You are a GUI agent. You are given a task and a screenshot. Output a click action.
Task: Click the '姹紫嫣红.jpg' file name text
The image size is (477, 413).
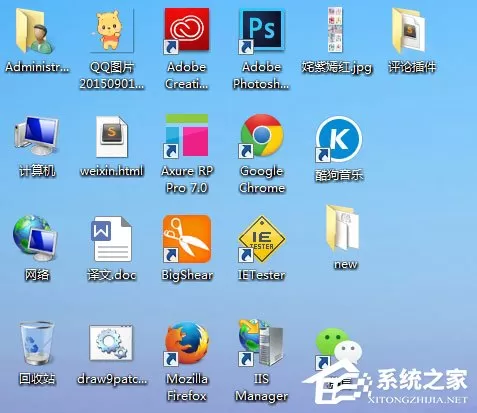[337, 67]
